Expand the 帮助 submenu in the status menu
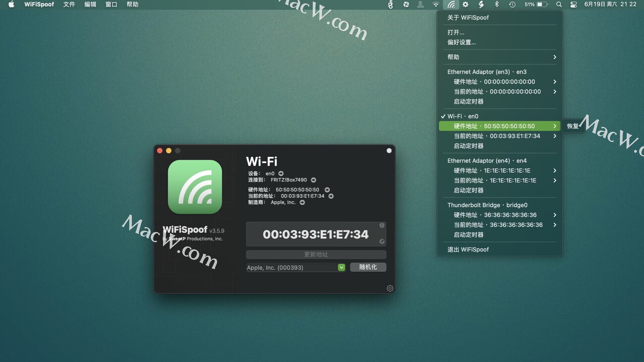The image size is (644, 362). (499, 57)
